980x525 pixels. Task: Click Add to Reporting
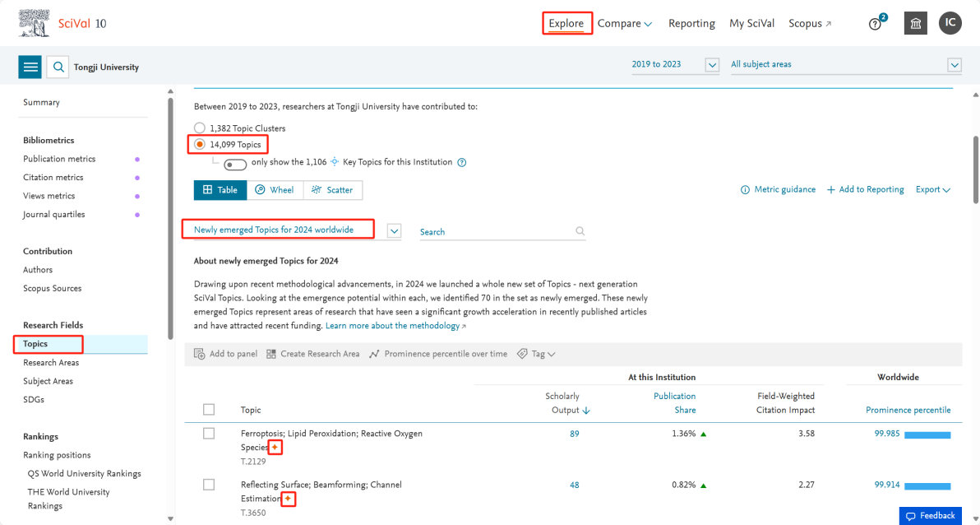[x=865, y=189]
